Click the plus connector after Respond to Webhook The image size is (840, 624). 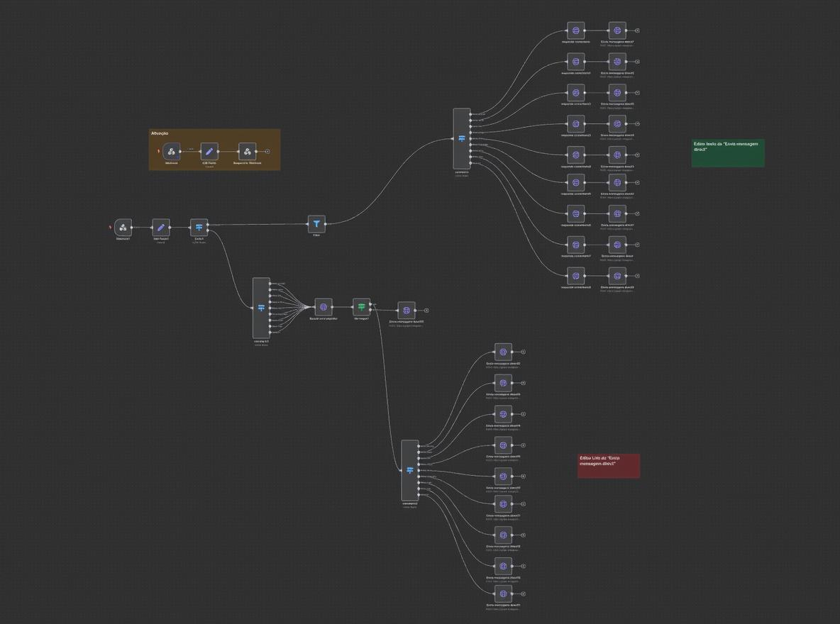point(267,152)
